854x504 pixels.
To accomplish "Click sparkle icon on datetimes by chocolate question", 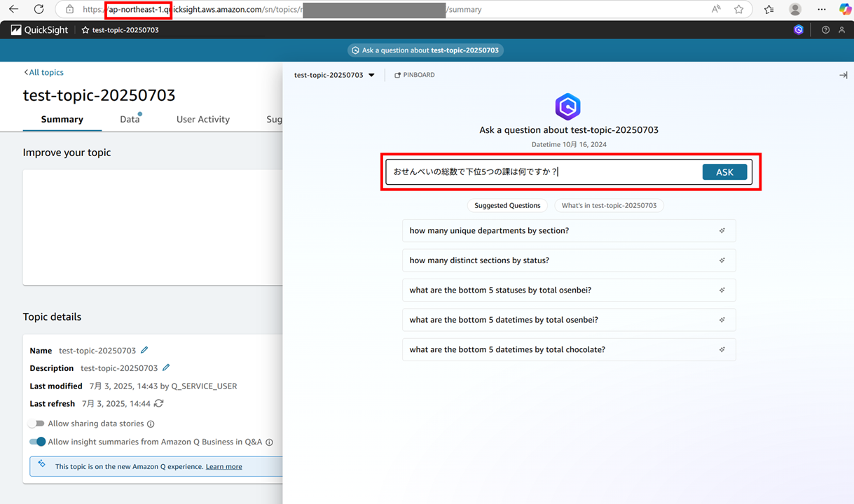I will tap(722, 349).
